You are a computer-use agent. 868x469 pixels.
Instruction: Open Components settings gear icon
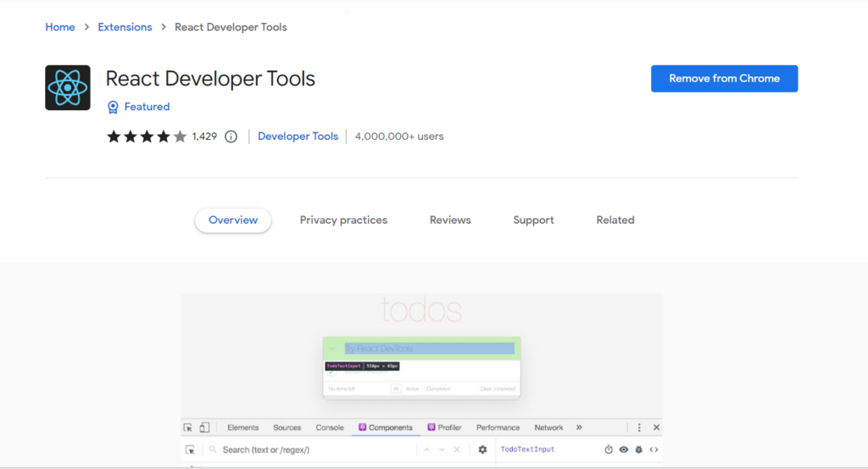482,449
